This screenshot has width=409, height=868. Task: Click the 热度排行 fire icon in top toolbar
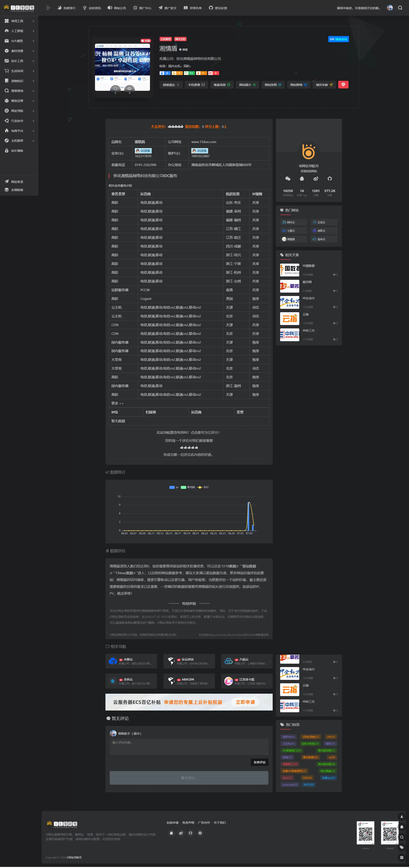tap(59, 8)
